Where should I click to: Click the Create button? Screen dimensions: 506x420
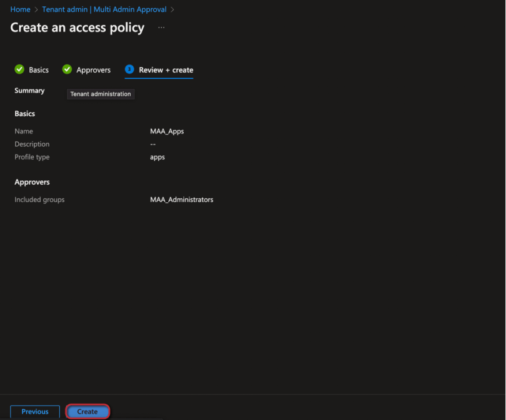click(x=87, y=411)
